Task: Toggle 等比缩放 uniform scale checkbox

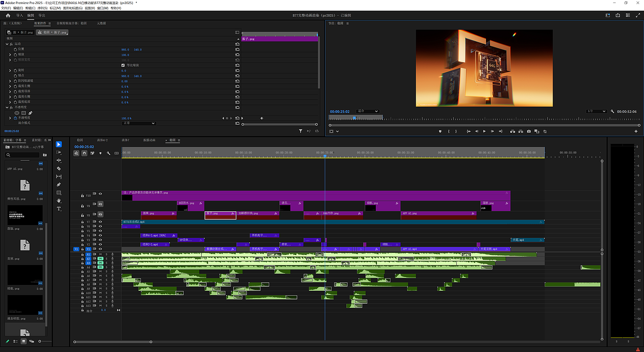Action: (123, 65)
